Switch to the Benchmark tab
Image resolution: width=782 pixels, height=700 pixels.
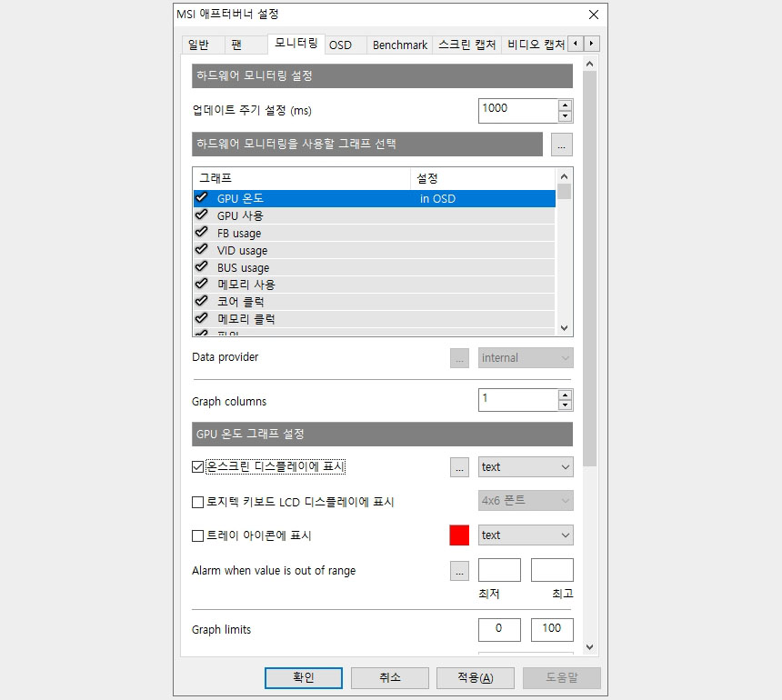tap(399, 45)
